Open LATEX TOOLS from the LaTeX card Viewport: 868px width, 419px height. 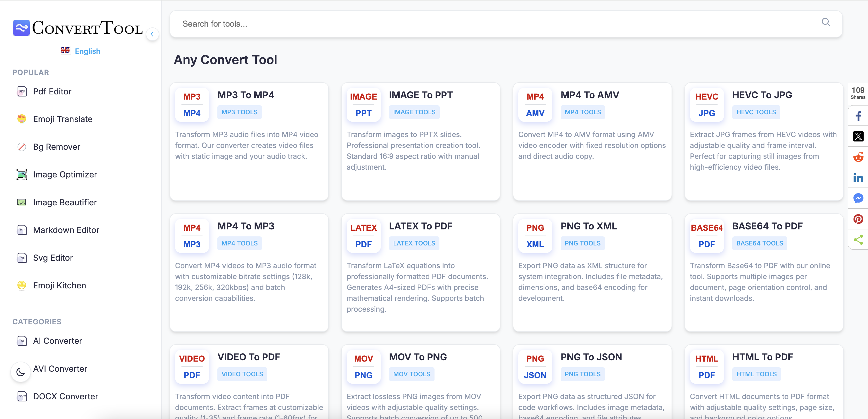pyautogui.click(x=414, y=243)
